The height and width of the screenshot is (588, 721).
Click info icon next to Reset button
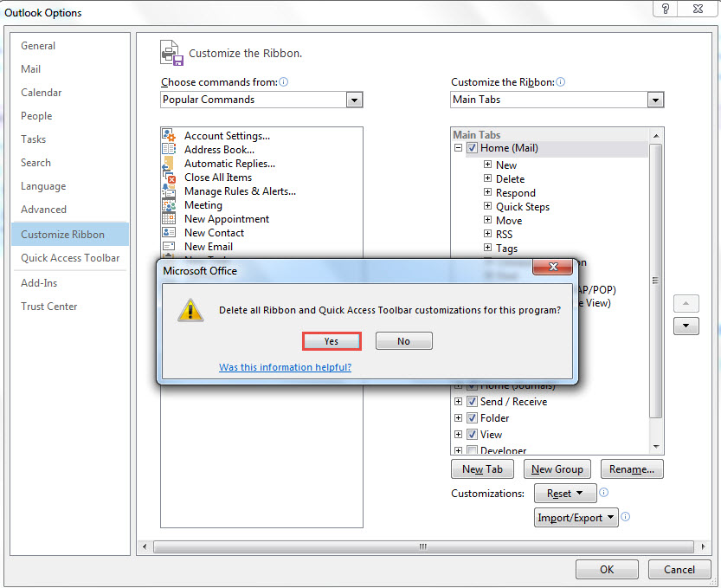coord(604,492)
